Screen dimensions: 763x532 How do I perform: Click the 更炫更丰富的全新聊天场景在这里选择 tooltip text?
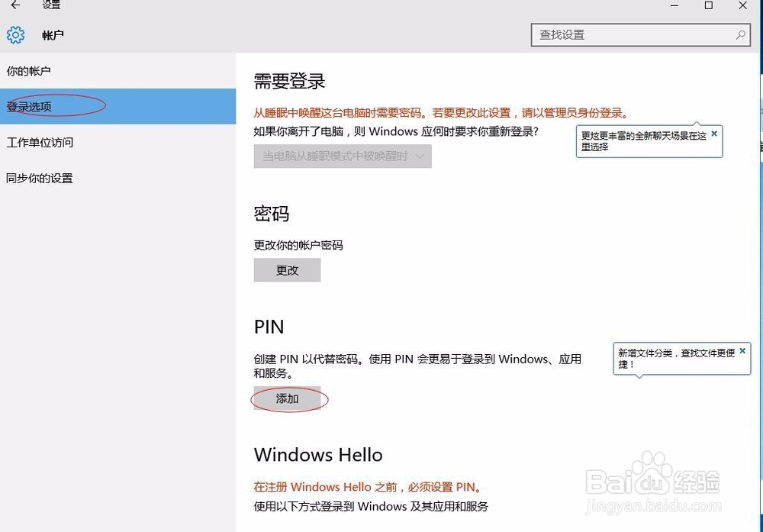click(x=643, y=141)
